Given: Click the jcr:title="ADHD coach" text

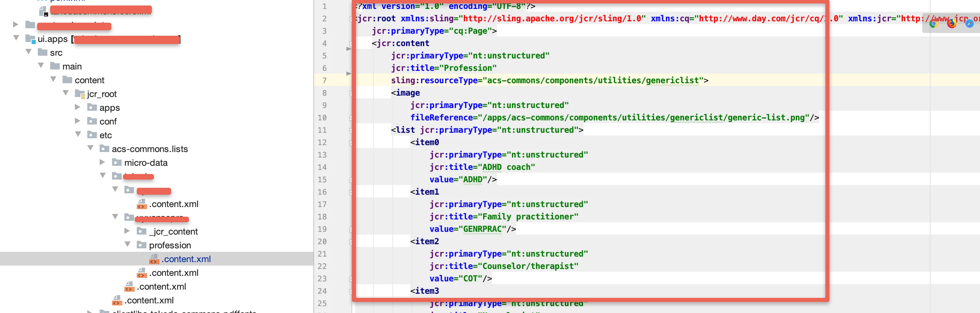Looking at the screenshot, I should point(482,167).
